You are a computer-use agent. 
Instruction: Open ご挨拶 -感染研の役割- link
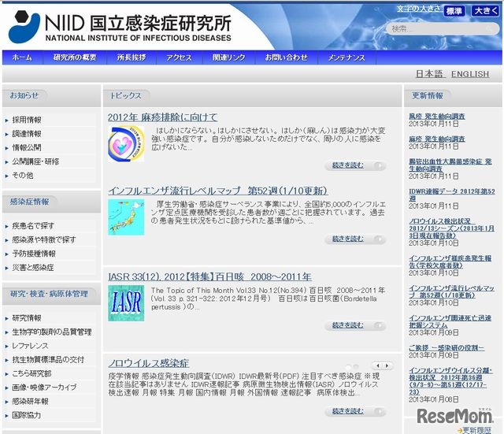[x=447, y=348]
